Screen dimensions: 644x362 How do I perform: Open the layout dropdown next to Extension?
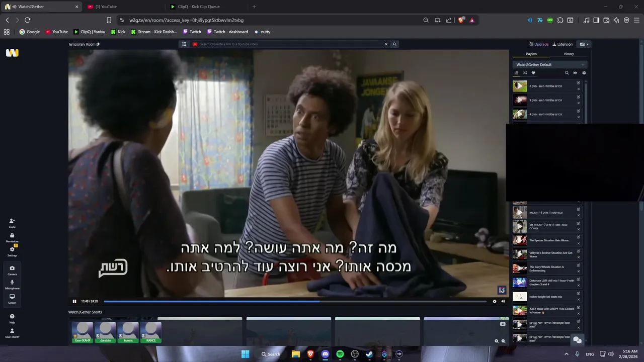(584, 44)
